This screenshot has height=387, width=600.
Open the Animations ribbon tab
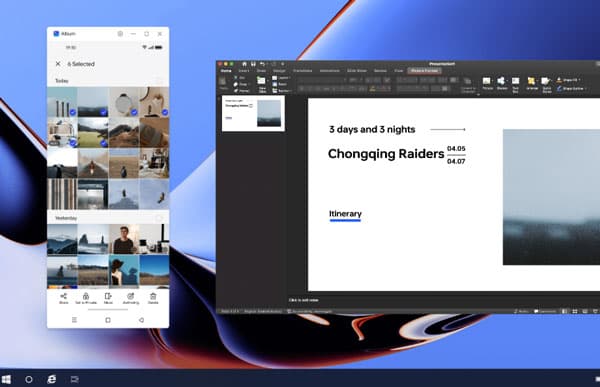click(x=329, y=71)
